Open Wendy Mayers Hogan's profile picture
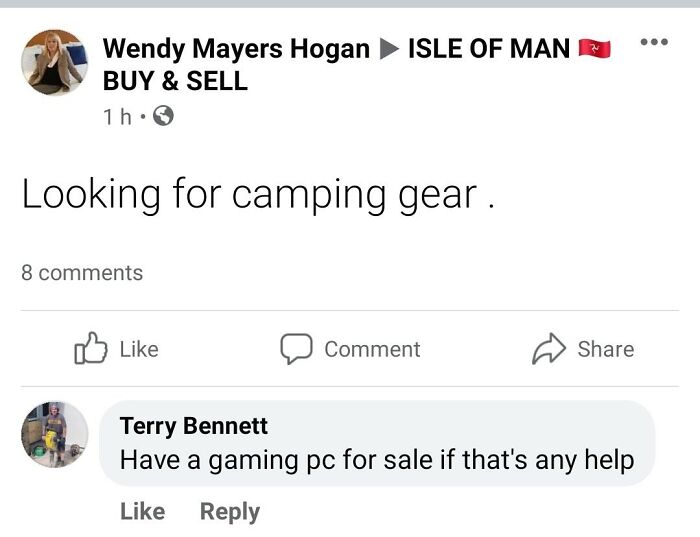This screenshot has width=700, height=537. coord(54,62)
